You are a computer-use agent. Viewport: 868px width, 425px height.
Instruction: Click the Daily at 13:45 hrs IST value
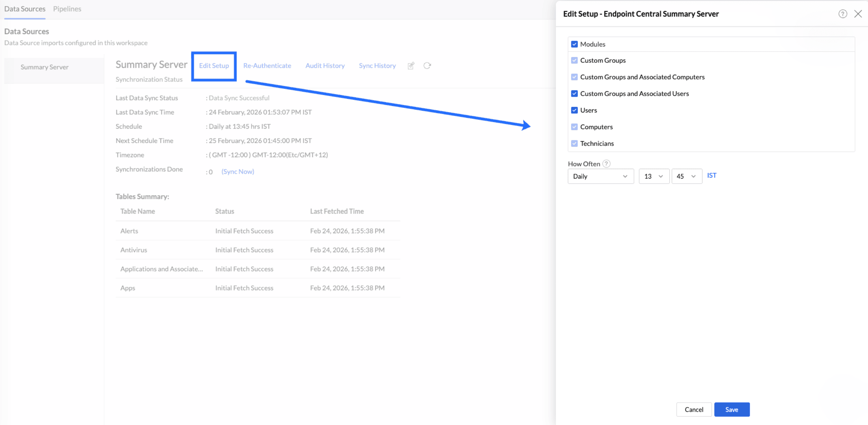click(x=240, y=127)
